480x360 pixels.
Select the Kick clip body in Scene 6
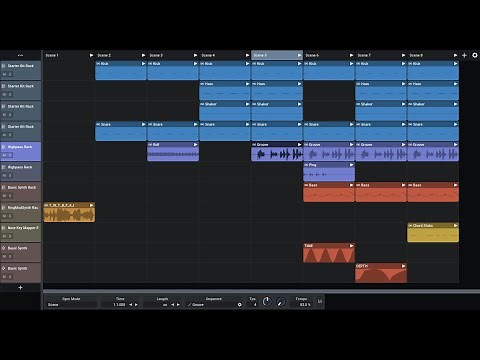pos(329,73)
